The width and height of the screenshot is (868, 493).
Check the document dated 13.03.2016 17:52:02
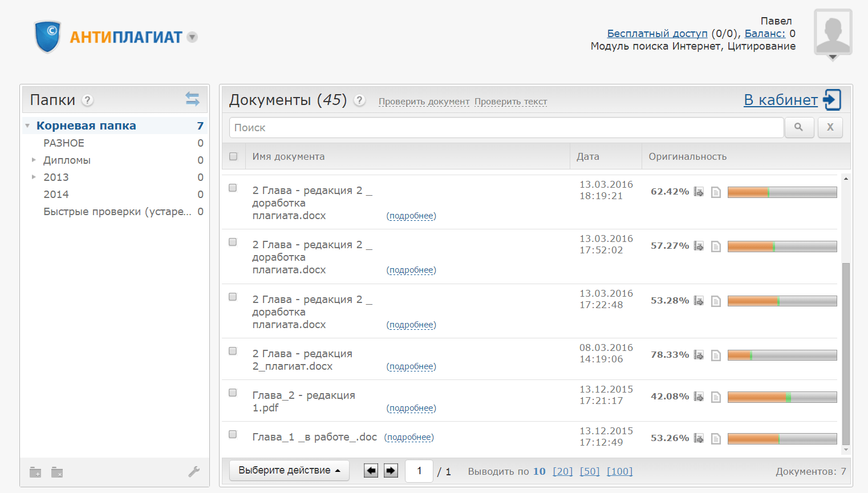(233, 242)
